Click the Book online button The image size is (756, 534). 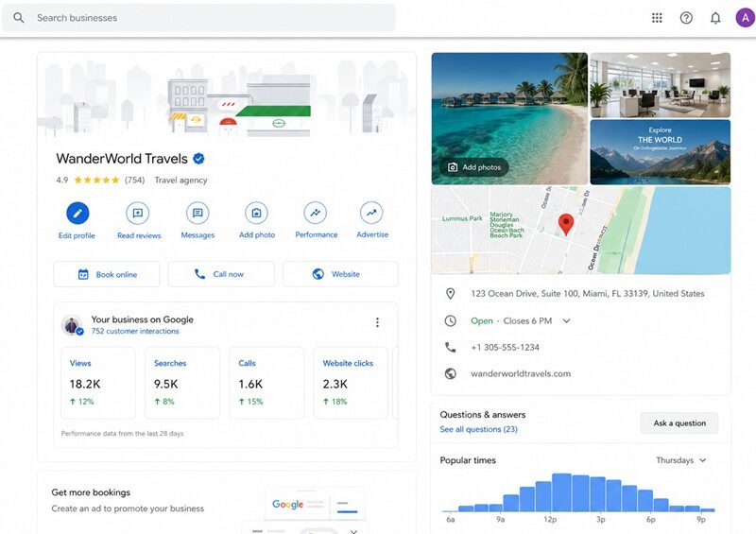point(107,274)
